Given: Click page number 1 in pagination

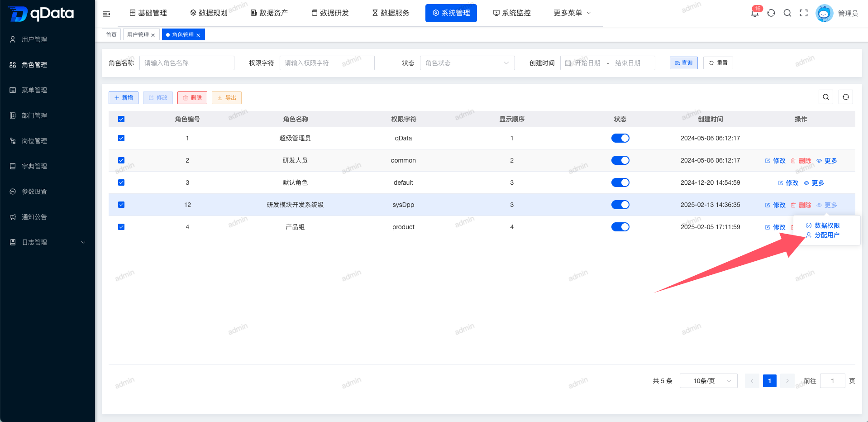Looking at the screenshot, I should coord(770,381).
